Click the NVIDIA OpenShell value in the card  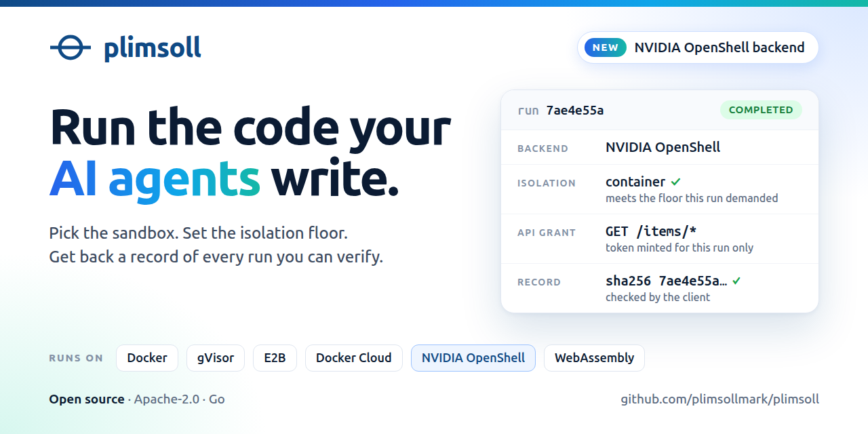tap(663, 147)
